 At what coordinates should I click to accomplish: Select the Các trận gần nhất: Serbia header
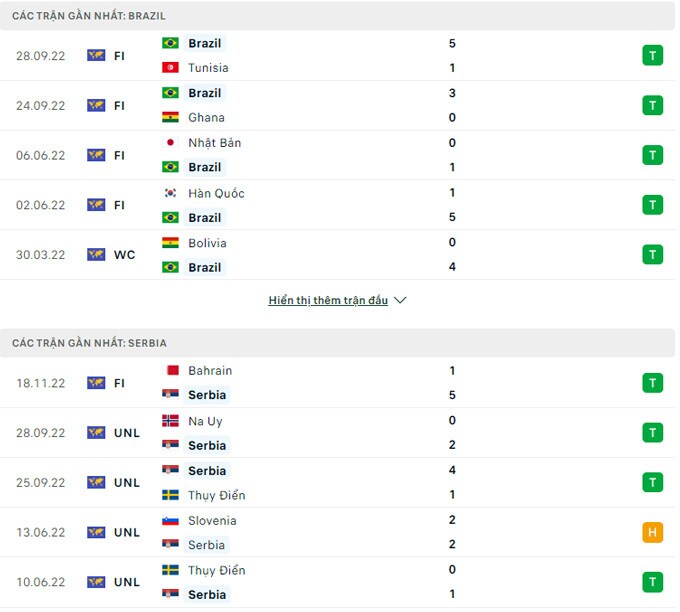coord(90,343)
